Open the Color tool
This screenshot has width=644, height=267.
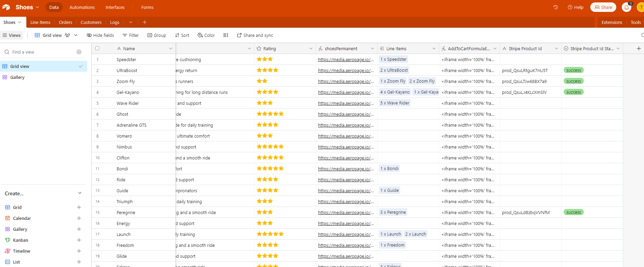point(206,35)
